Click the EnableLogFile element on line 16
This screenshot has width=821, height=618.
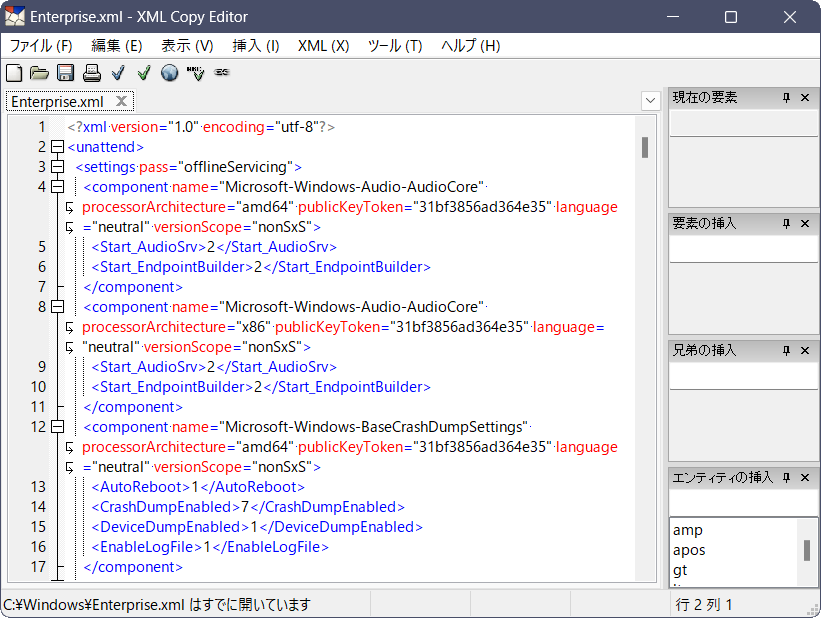pos(210,546)
